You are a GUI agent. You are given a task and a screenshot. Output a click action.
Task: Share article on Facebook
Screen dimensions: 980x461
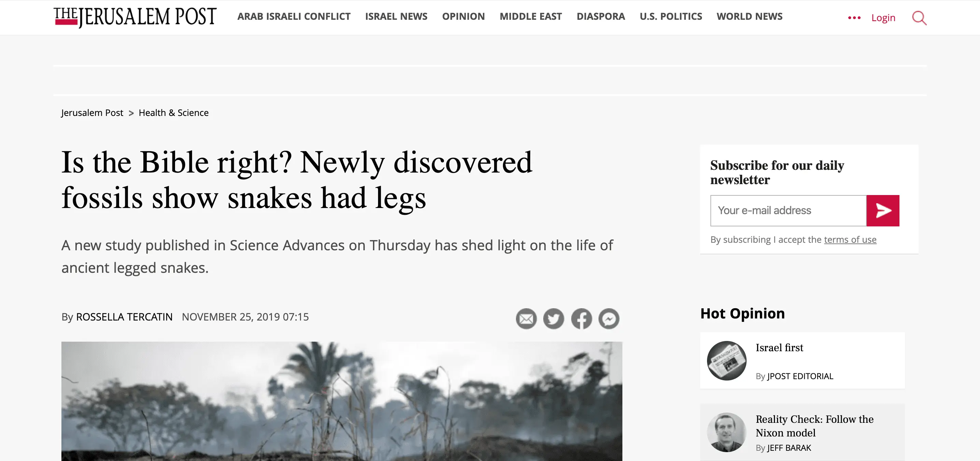click(581, 318)
